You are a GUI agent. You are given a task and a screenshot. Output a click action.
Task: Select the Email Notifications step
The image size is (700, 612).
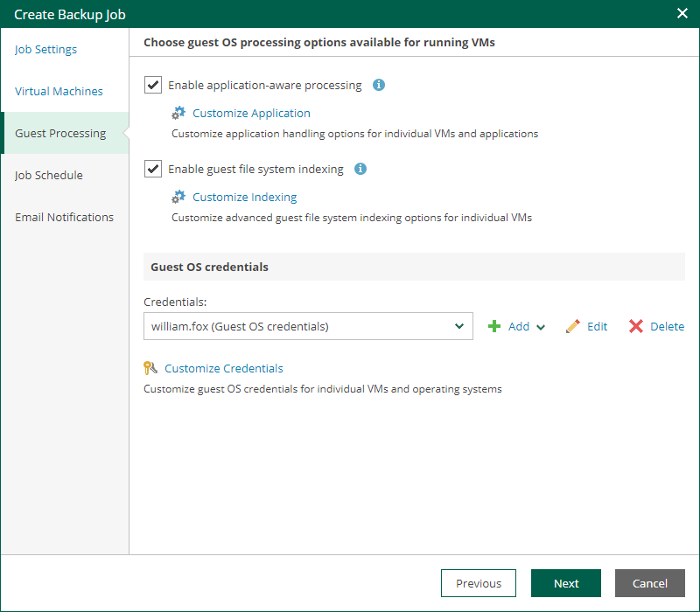(x=64, y=217)
